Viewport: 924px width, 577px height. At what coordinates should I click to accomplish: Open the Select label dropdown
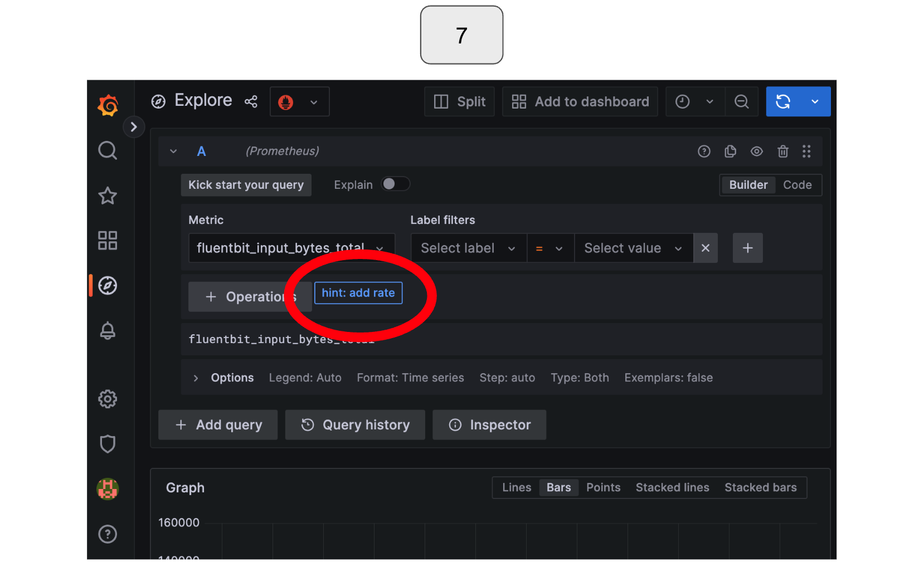(x=468, y=248)
